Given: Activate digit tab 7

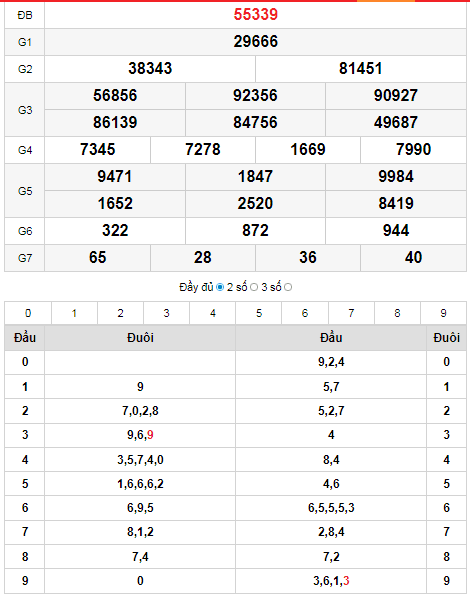Looking at the screenshot, I should point(351,313).
